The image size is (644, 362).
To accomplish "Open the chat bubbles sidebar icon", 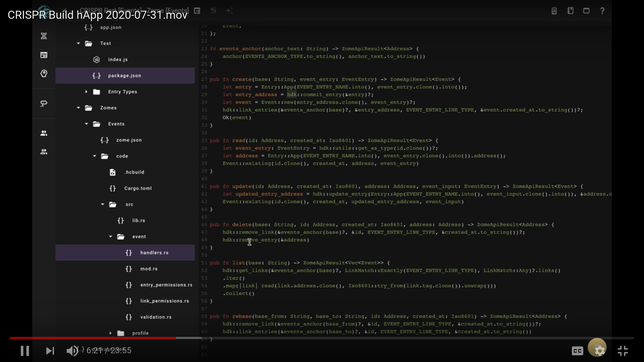I will tap(44, 104).
